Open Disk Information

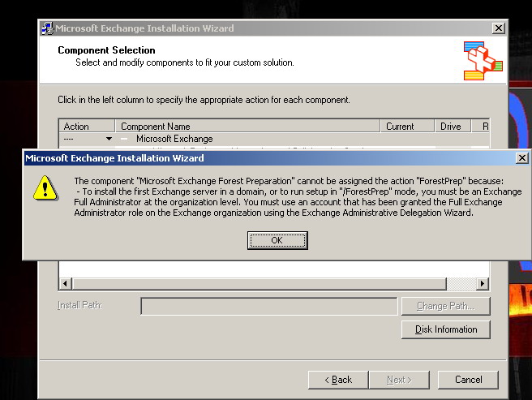(x=445, y=329)
